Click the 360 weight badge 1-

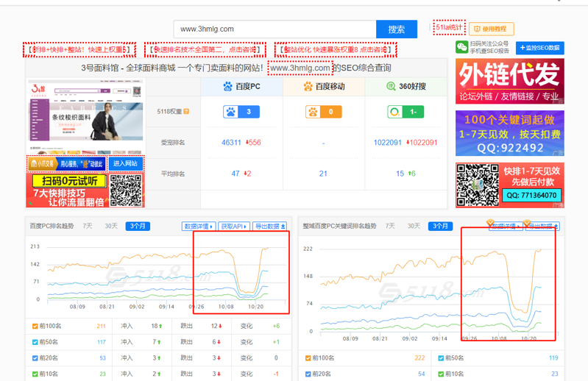(405, 112)
